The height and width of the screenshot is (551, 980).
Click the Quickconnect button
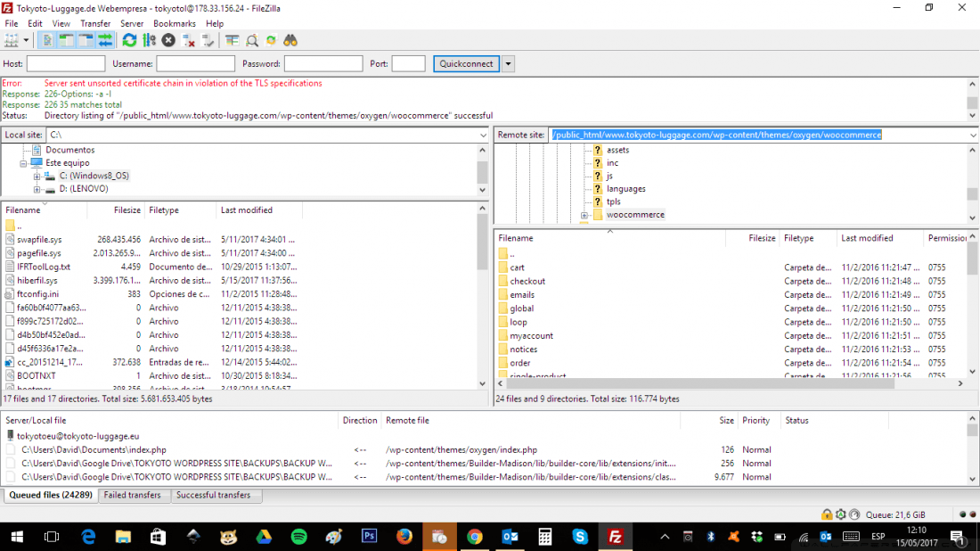click(466, 64)
